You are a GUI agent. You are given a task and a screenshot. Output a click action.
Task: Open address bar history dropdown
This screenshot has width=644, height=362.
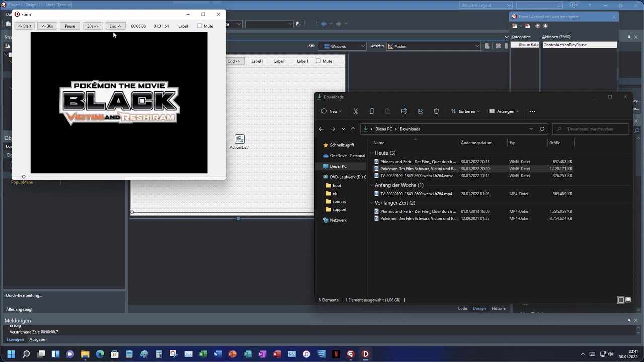click(x=531, y=129)
